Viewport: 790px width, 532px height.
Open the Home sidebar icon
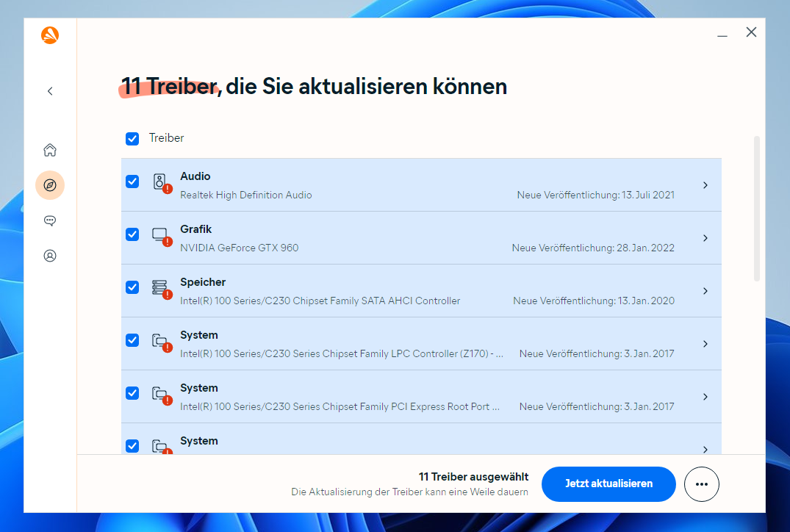[x=50, y=150]
